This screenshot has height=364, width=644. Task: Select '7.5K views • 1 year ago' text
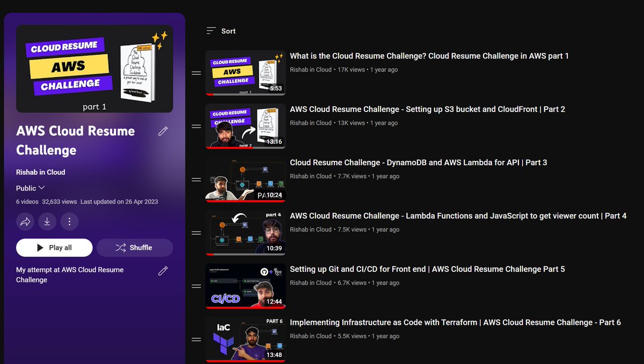pos(369,229)
